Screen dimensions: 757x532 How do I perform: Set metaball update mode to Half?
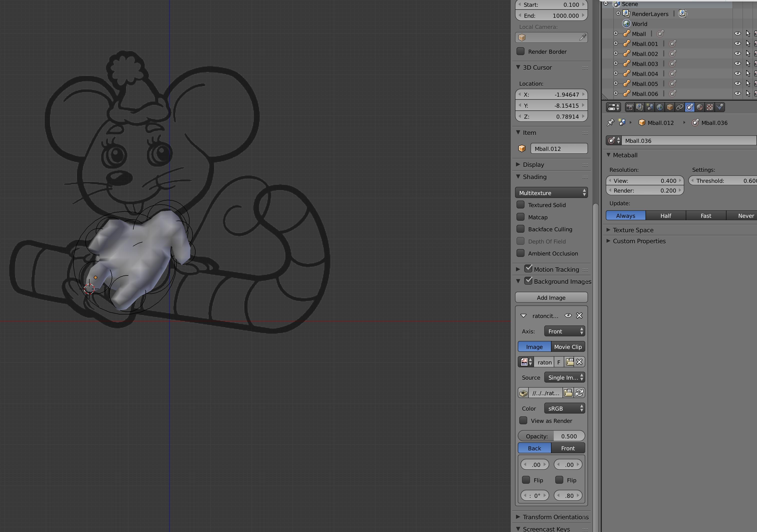(x=666, y=216)
